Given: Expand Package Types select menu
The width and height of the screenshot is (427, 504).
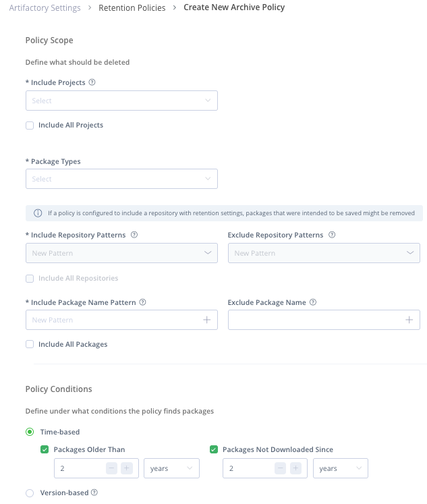Looking at the screenshot, I should click(121, 179).
